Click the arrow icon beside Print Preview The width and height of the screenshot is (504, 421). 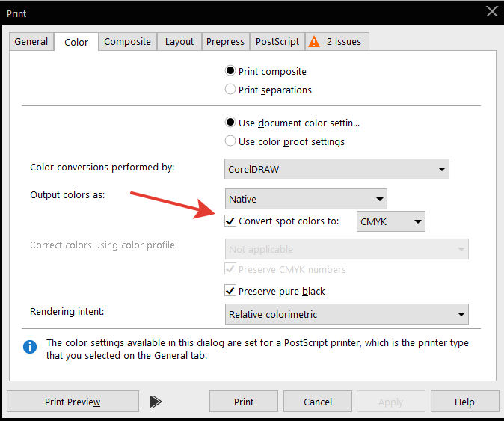(x=156, y=402)
